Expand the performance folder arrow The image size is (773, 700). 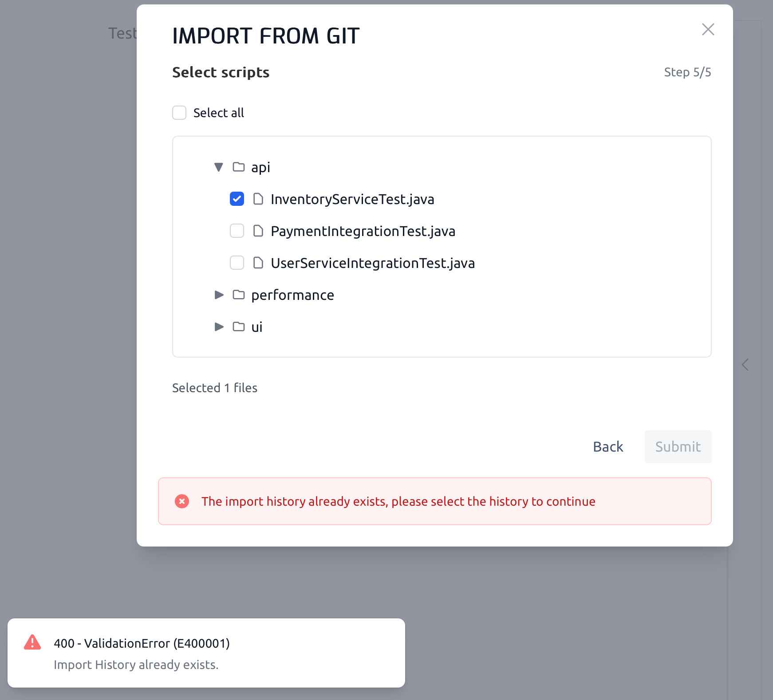click(219, 295)
